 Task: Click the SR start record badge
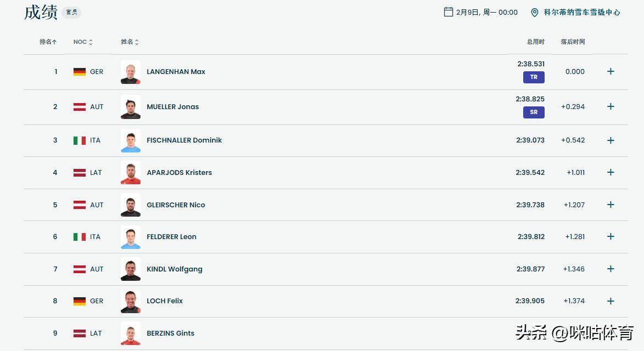tap(534, 112)
